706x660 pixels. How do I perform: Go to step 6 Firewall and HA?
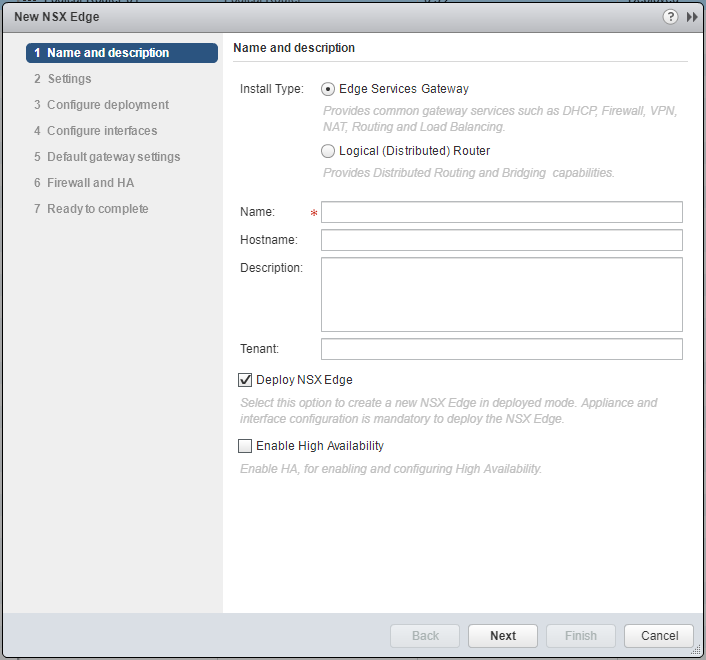(x=90, y=183)
